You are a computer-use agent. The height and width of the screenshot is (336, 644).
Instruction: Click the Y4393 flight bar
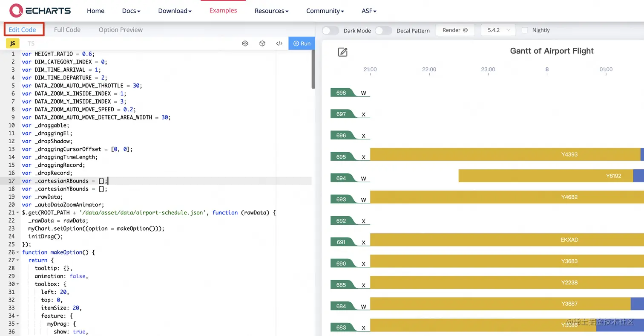(505, 154)
